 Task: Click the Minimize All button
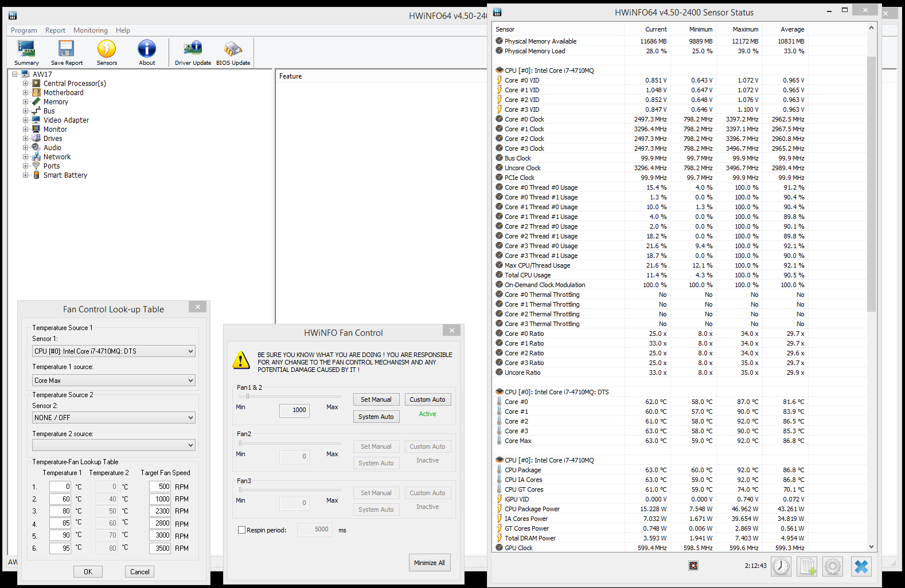pyautogui.click(x=430, y=563)
